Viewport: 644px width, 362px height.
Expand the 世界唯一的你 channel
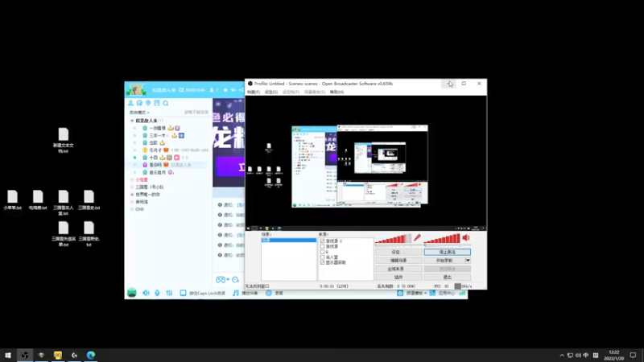[132, 195]
